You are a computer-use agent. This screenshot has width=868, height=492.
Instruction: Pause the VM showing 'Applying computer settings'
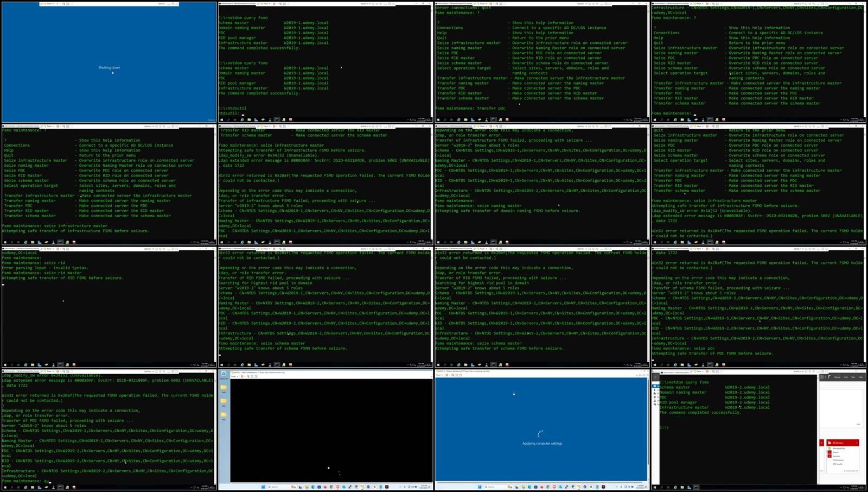tap(446, 375)
